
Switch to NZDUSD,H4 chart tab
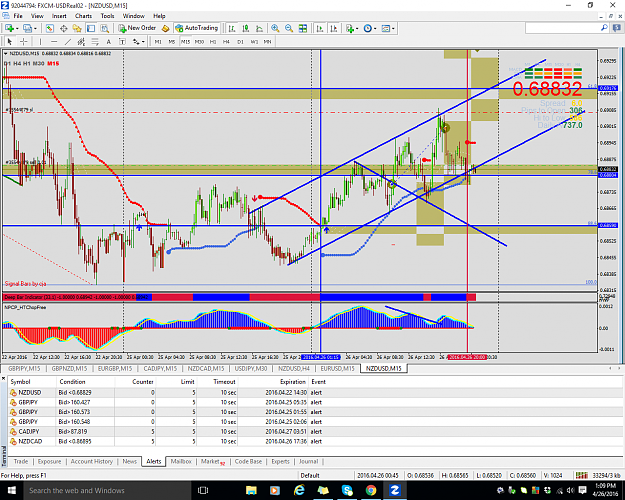294,368
